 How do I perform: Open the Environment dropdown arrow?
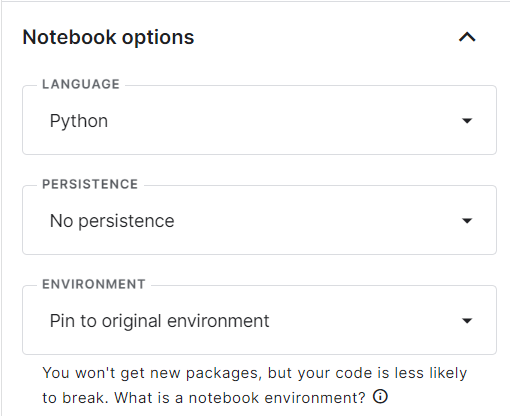click(x=467, y=320)
